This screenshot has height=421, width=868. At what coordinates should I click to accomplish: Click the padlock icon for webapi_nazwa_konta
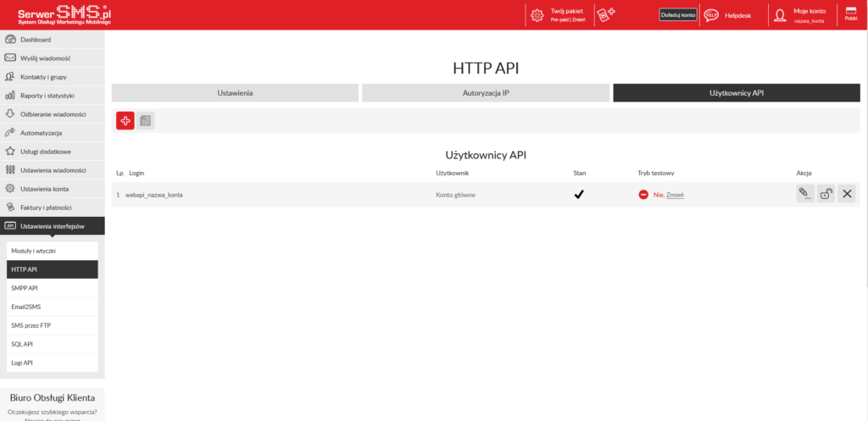tap(826, 194)
